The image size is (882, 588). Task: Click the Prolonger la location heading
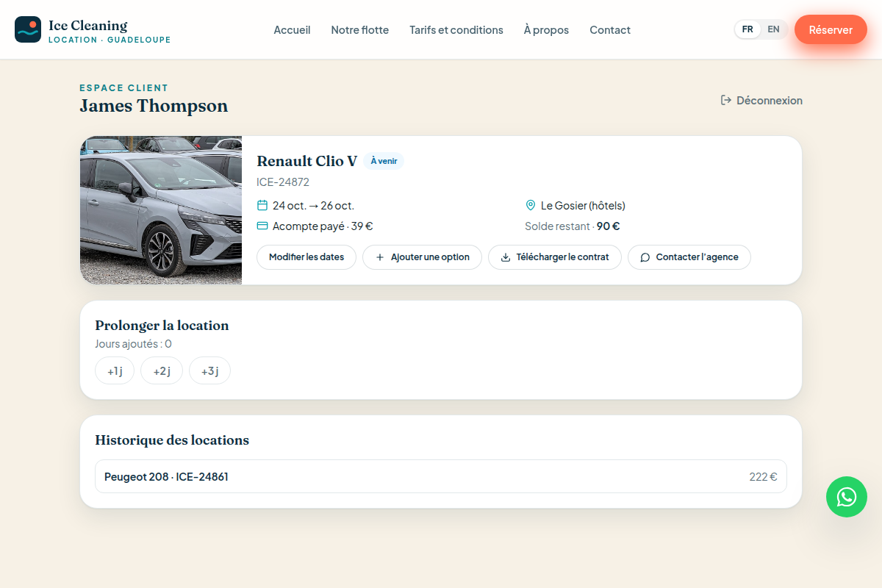tap(162, 326)
